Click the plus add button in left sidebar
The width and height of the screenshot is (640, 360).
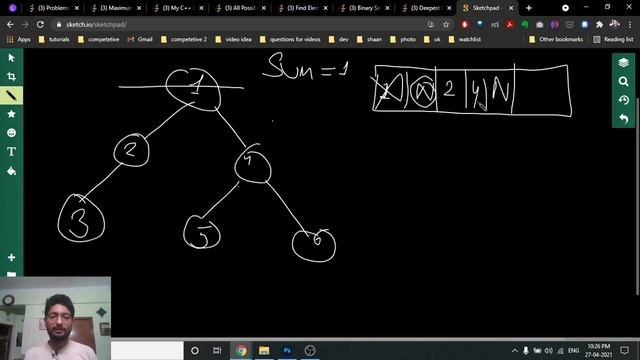(11, 258)
